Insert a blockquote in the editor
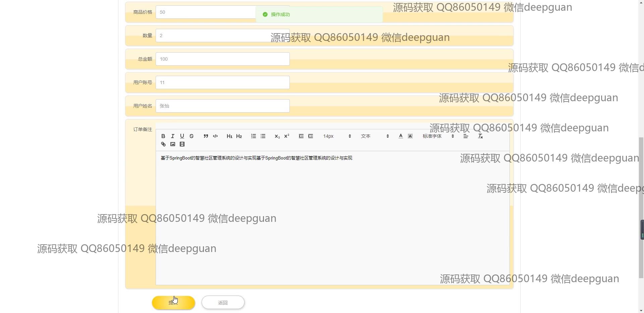The image size is (644, 313). pos(206,136)
